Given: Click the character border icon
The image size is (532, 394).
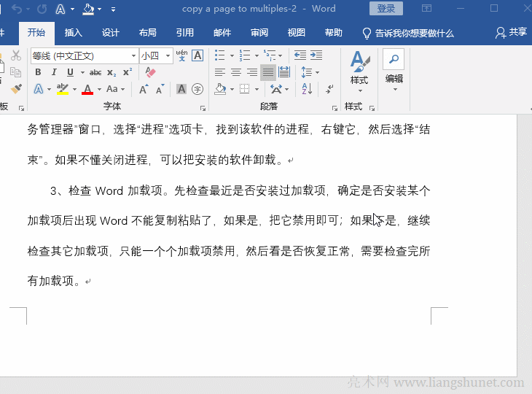Looking at the screenshot, I should pyautogui.click(x=197, y=55).
